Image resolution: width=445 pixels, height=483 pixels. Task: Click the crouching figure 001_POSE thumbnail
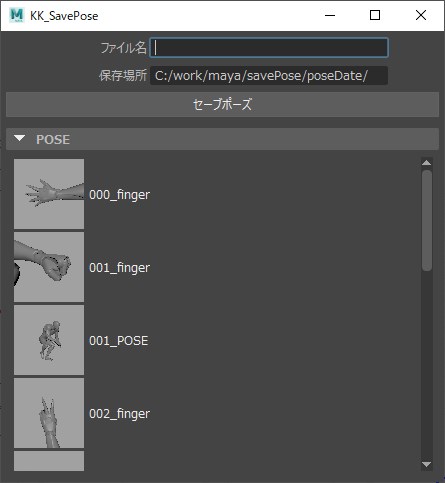click(x=49, y=340)
